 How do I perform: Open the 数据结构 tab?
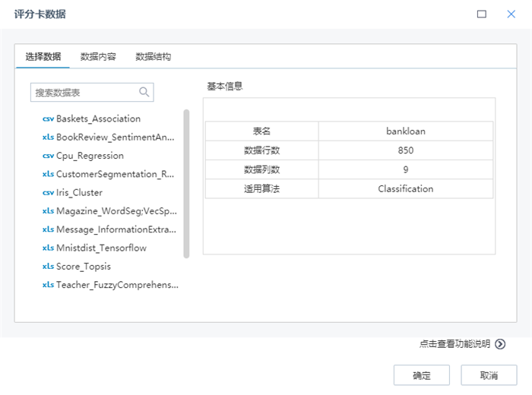tap(153, 57)
